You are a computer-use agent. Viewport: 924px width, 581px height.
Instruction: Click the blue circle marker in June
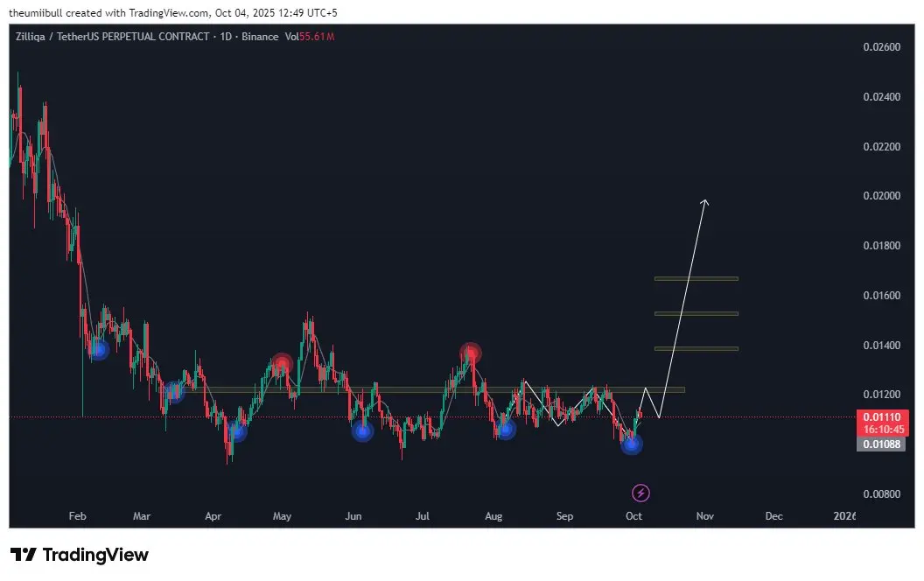pos(362,431)
